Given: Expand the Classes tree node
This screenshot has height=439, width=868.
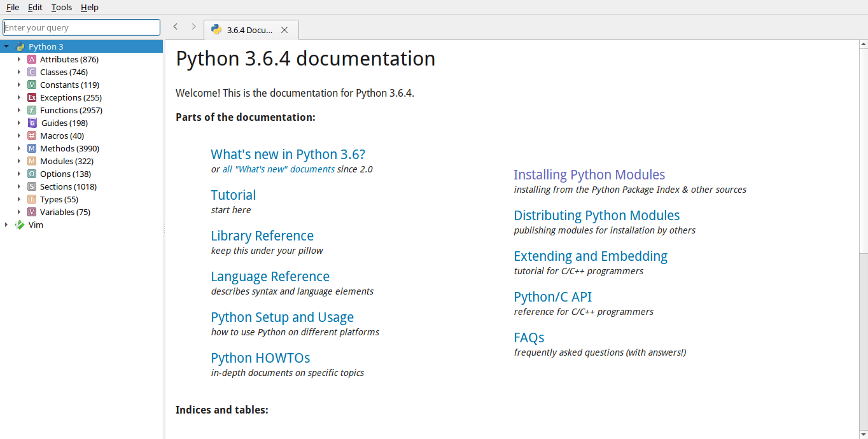Looking at the screenshot, I should coord(19,72).
